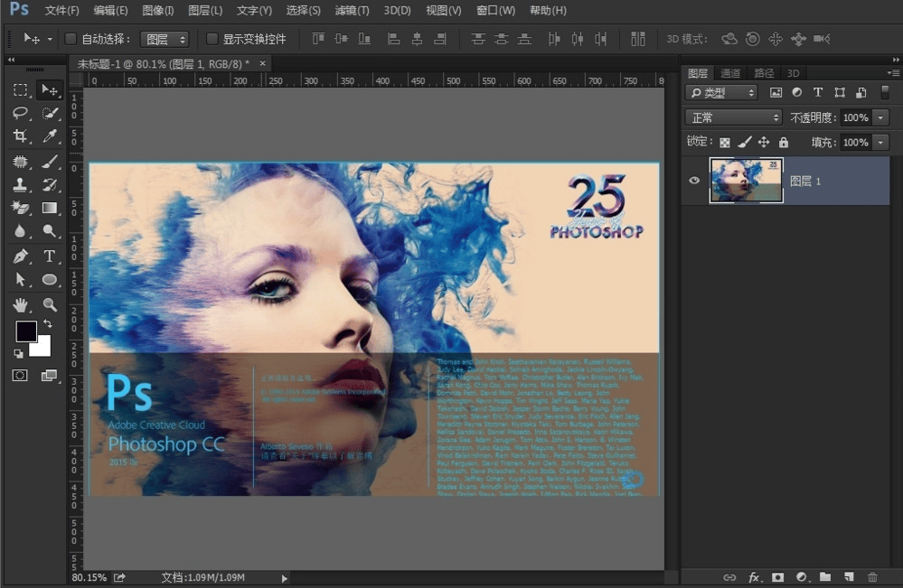Select the Pen tool
Image resolution: width=903 pixels, height=588 pixels.
click(20, 256)
